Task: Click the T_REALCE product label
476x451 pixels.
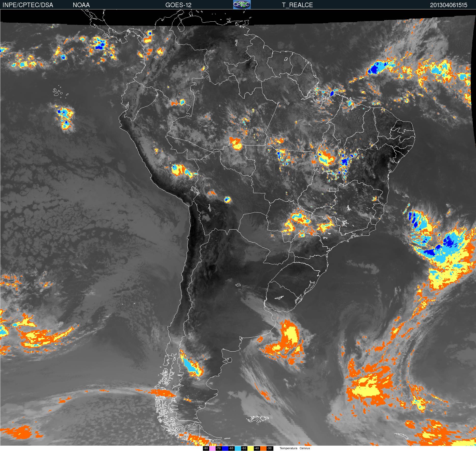Action: pos(297,5)
